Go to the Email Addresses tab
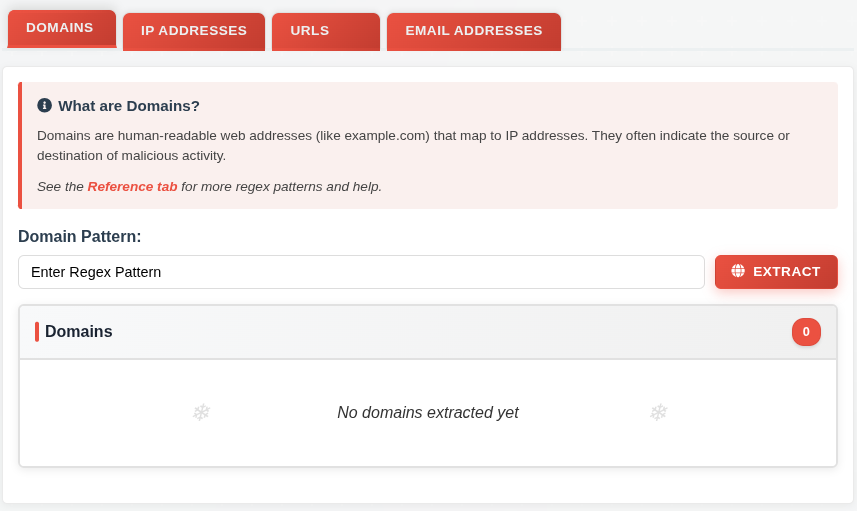This screenshot has width=857, height=511. coord(473,31)
